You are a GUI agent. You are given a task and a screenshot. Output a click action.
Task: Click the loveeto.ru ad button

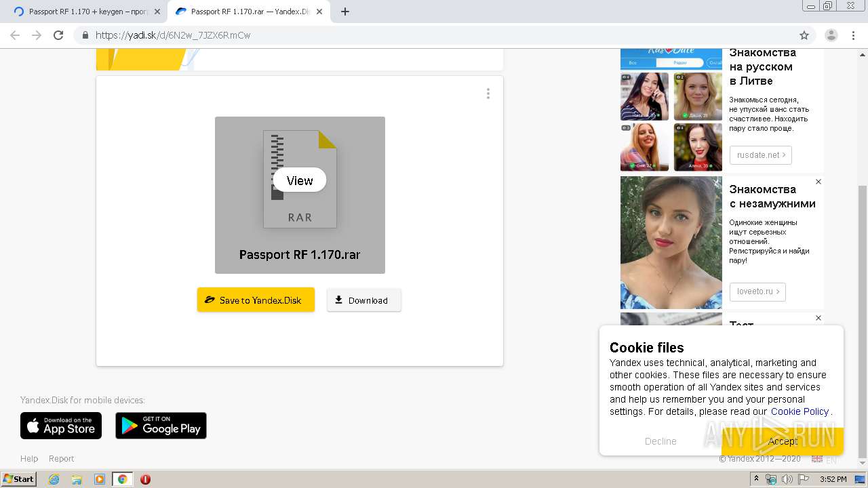click(x=757, y=291)
